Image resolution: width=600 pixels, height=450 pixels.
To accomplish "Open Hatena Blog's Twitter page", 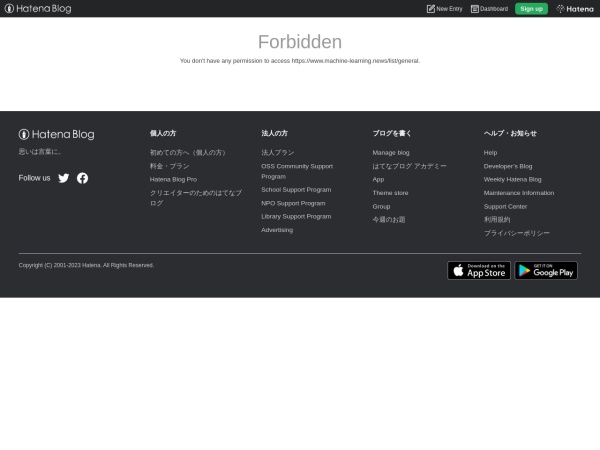I will click(x=64, y=178).
